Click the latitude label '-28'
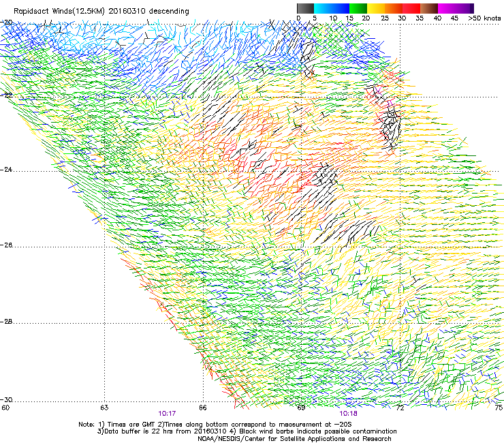Viewport: 504px width, 443px height. [x=6, y=322]
